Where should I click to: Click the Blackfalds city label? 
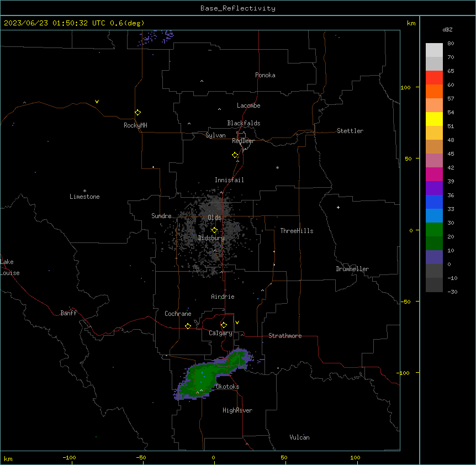click(x=244, y=123)
